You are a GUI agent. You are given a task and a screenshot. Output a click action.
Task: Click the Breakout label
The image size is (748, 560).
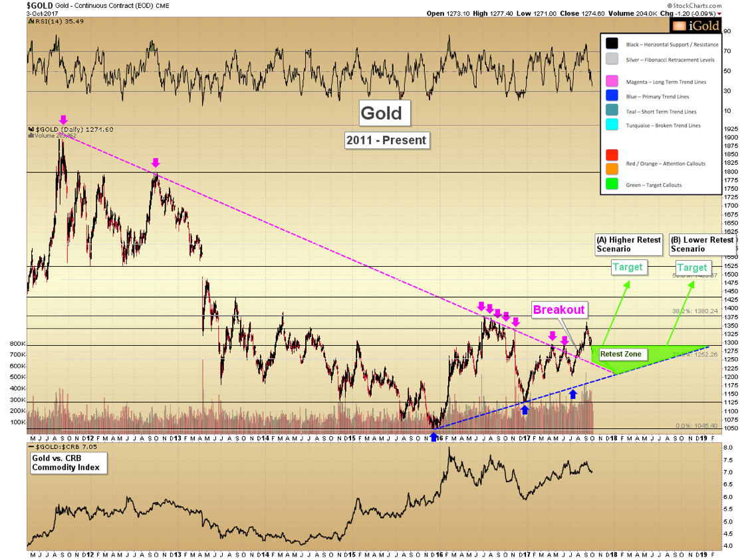[559, 309]
